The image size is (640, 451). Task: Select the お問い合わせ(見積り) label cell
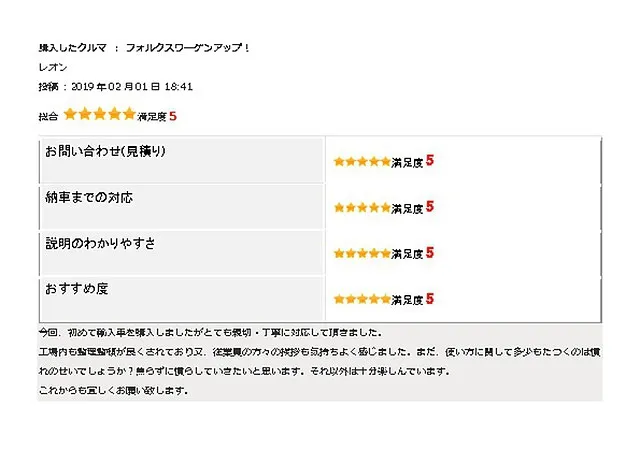182,160
